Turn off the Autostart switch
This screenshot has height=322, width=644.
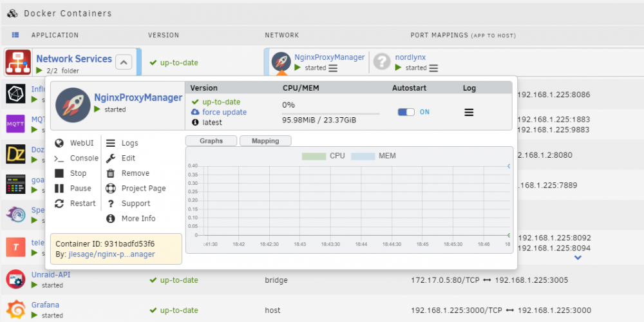point(406,111)
